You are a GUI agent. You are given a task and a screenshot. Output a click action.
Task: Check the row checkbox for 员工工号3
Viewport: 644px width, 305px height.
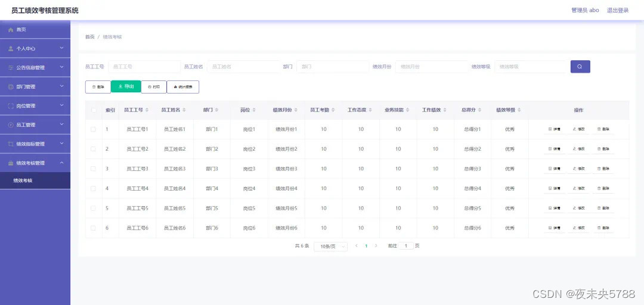pos(93,169)
